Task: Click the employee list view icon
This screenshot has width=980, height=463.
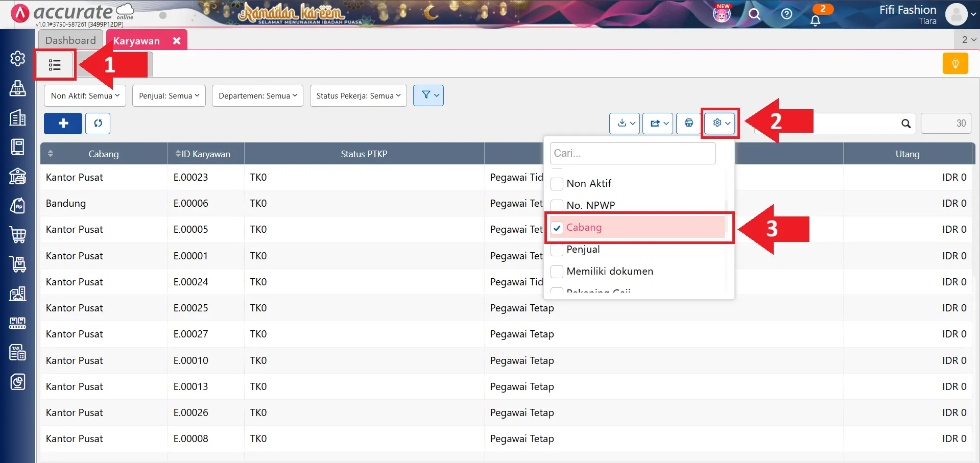Action: [x=55, y=65]
